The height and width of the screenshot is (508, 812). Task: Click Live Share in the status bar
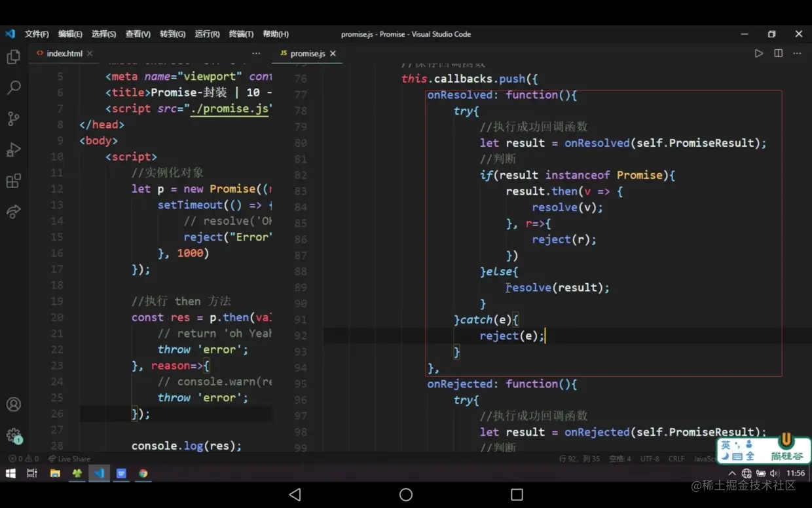[x=69, y=459]
